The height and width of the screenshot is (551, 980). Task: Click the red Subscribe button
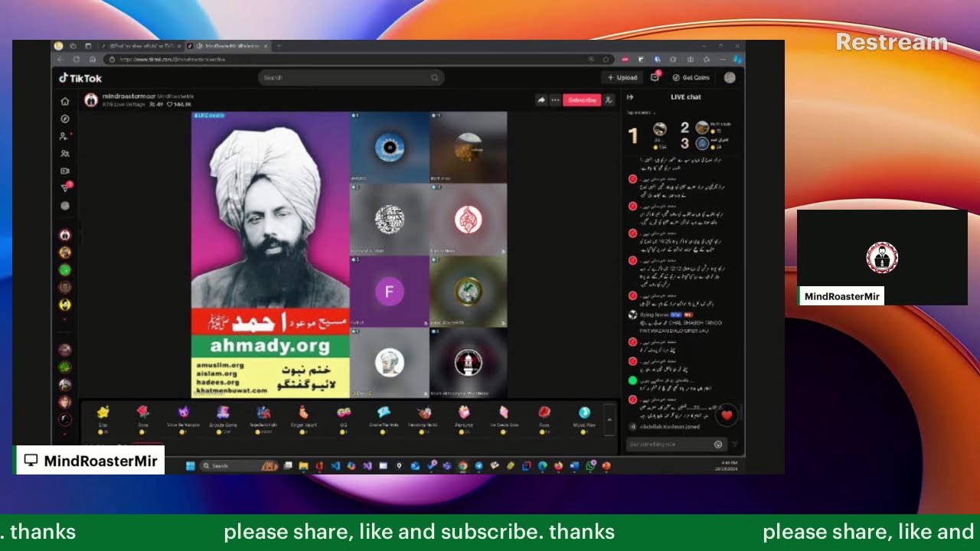[x=582, y=100]
